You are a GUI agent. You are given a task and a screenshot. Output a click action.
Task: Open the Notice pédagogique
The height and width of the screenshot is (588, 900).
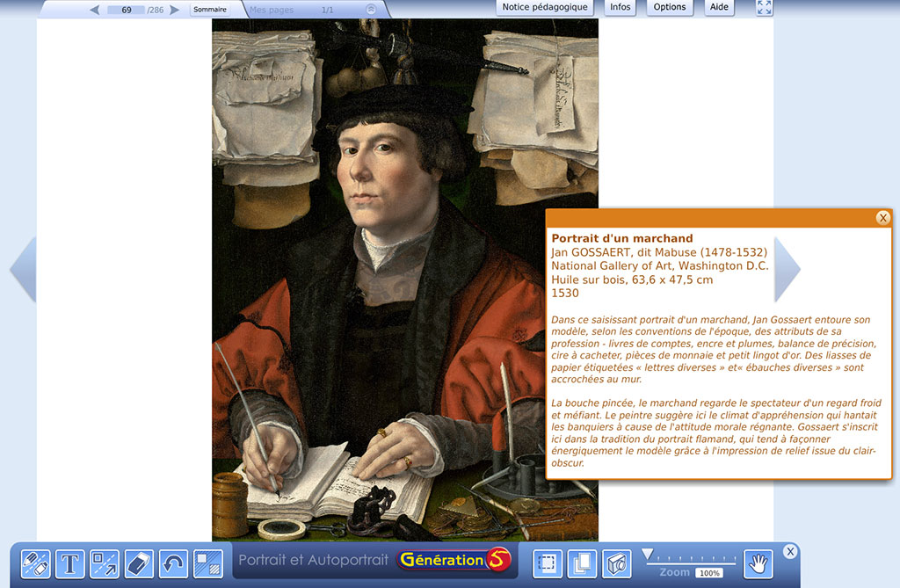(545, 7)
